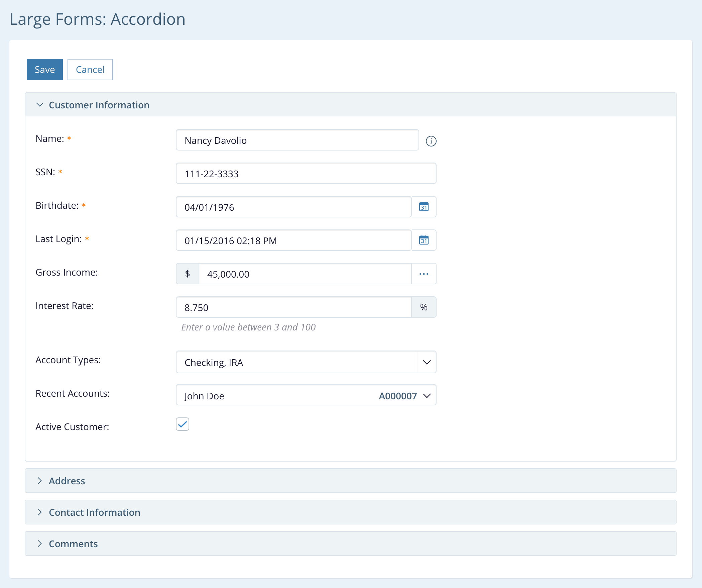Open the Account Types dropdown
The image size is (702, 588).
[427, 362]
